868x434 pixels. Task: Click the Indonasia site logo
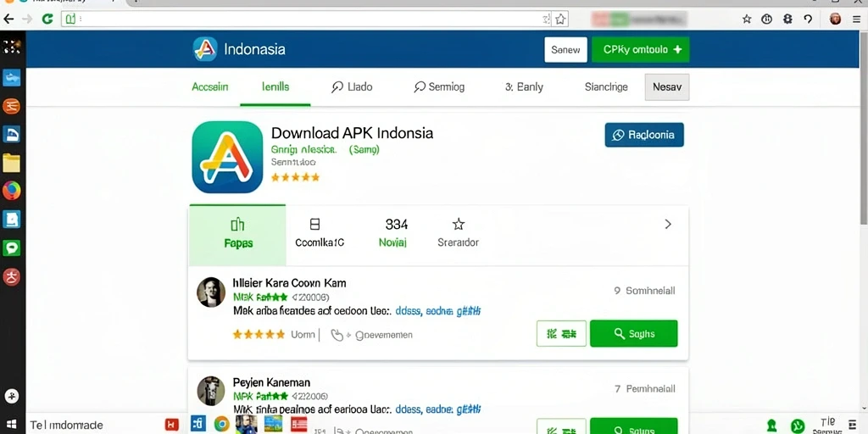pyautogui.click(x=205, y=49)
